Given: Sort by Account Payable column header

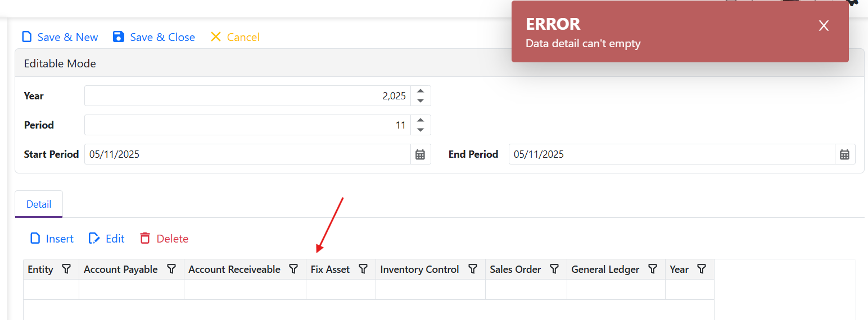Looking at the screenshot, I should coord(121,269).
